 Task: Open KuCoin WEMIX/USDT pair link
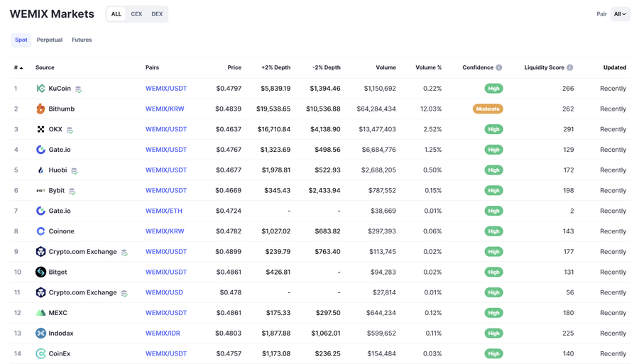point(166,89)
